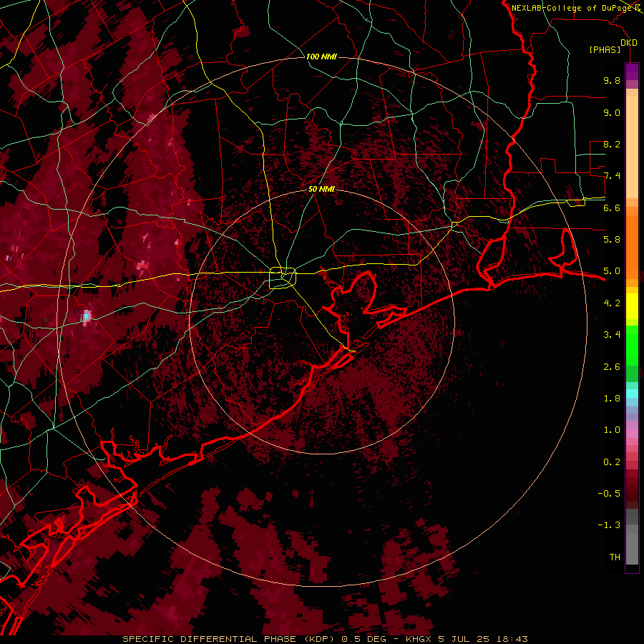Click the "18:43" timestamp in the caption
This screenshot has height=644, width=644.
tap(511, 639)
